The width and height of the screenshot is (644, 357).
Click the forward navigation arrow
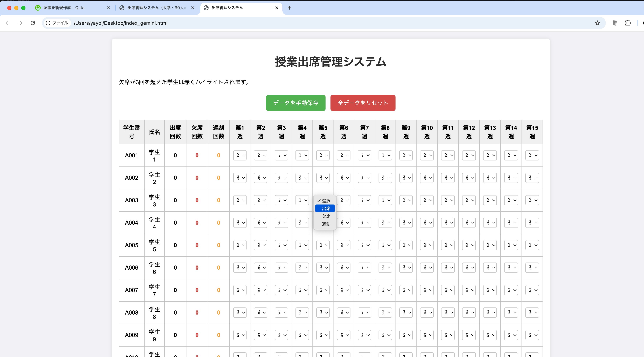(20, 23)
